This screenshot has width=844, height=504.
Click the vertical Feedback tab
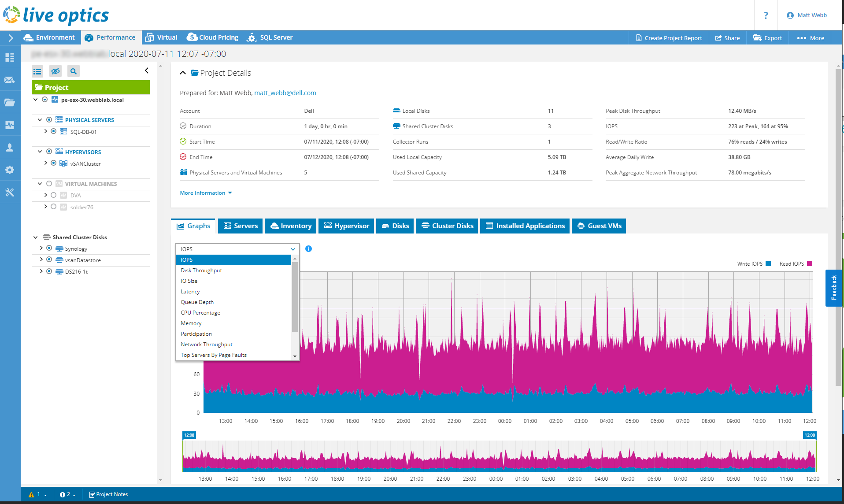(833, 288)
